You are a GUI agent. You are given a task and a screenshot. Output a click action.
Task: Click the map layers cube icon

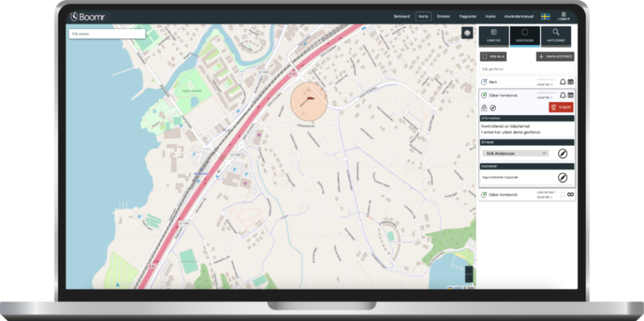pyautogui.click(x=467, y=34)
